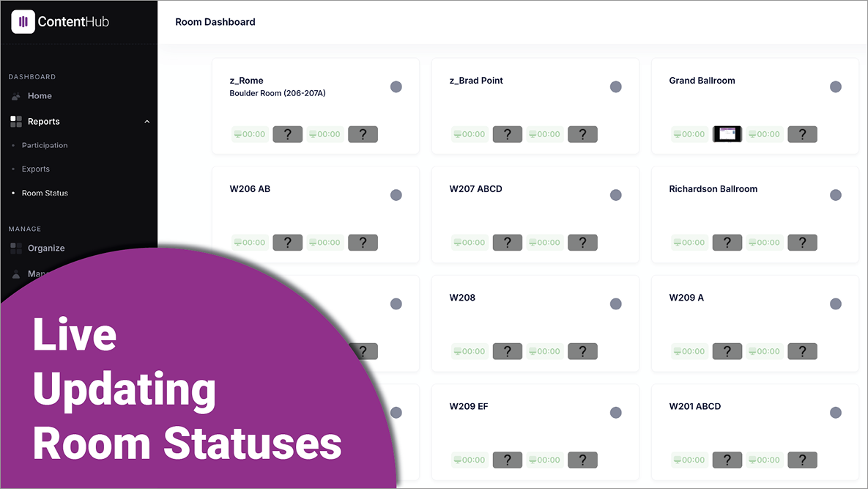Click the z_Brad Point room title
This screenshot has width=868, height=489.
click(476, 81)
